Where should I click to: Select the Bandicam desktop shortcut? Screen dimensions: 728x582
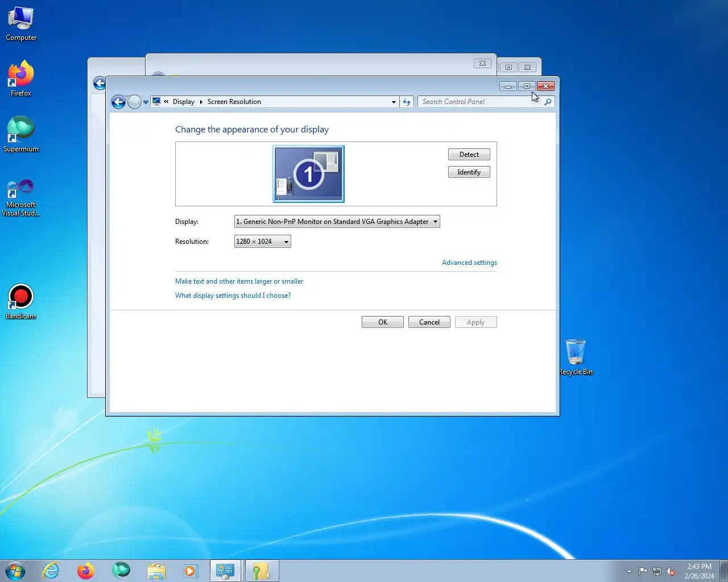click(x=21, y=302)
